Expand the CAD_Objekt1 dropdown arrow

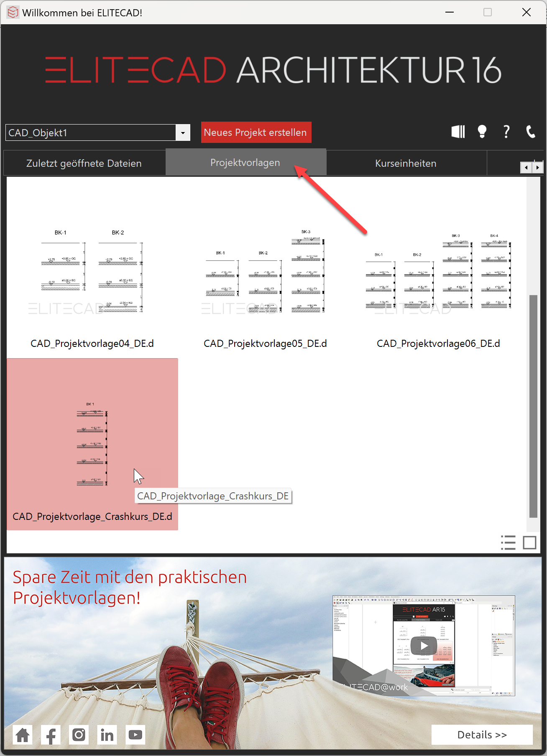pos(183,133)
